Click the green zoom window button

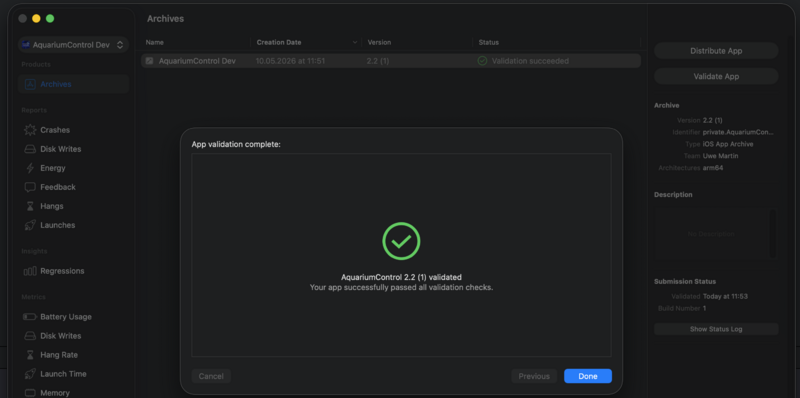[x=50, y=18]
